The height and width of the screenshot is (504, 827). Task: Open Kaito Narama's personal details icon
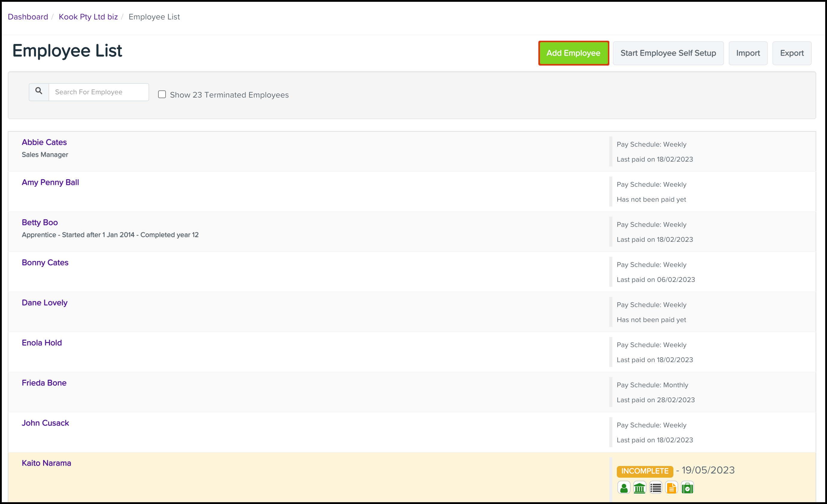pyautogui.click(x=624, y=488)
